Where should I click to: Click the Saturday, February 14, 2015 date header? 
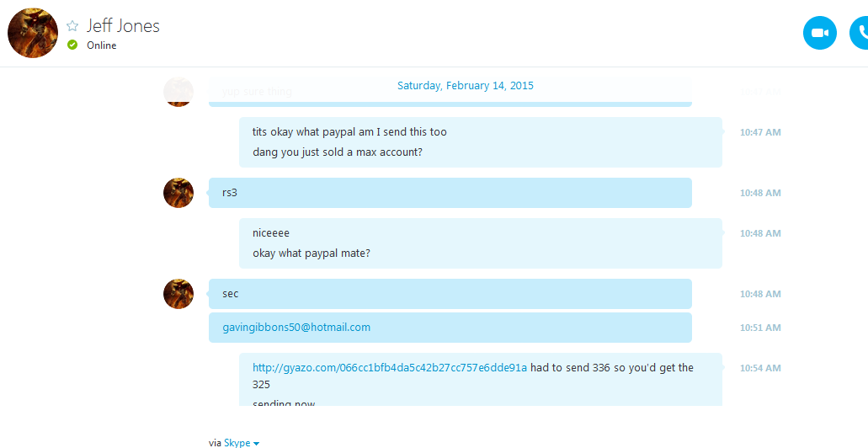click(465, 86)
